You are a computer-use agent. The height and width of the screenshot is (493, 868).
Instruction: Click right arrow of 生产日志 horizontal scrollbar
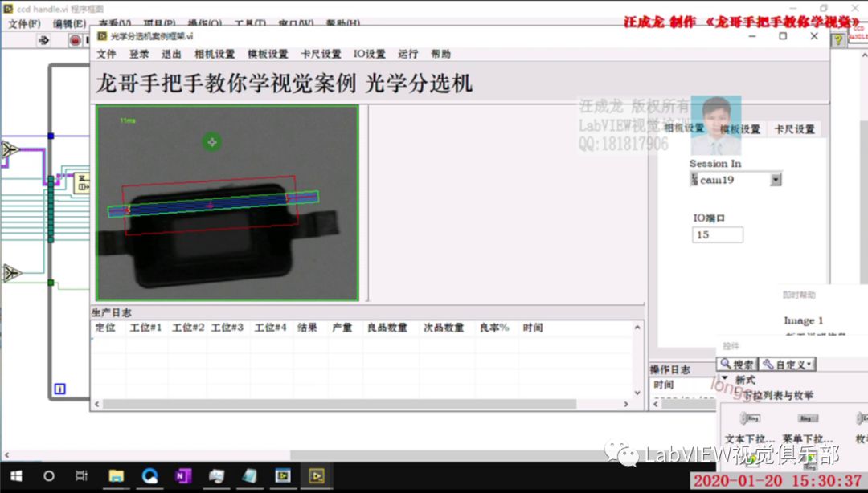pyautogui.click(x=626, y=405)
